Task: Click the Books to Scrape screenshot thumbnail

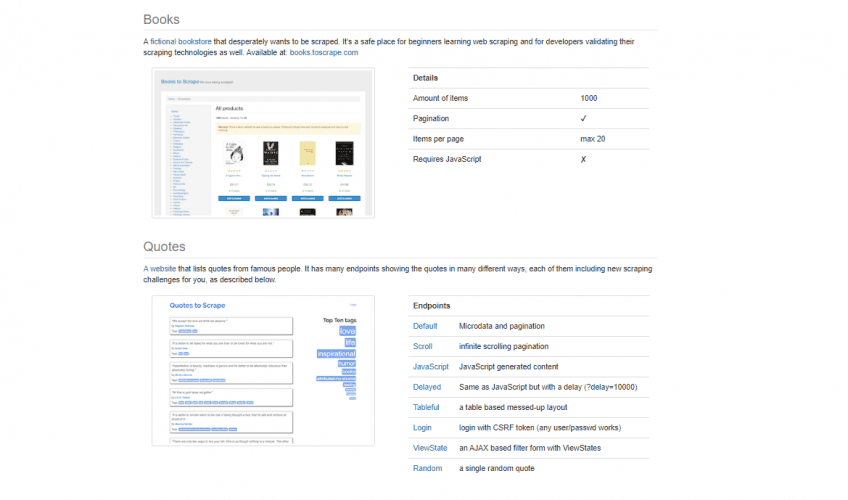Action: coord(263,142)
